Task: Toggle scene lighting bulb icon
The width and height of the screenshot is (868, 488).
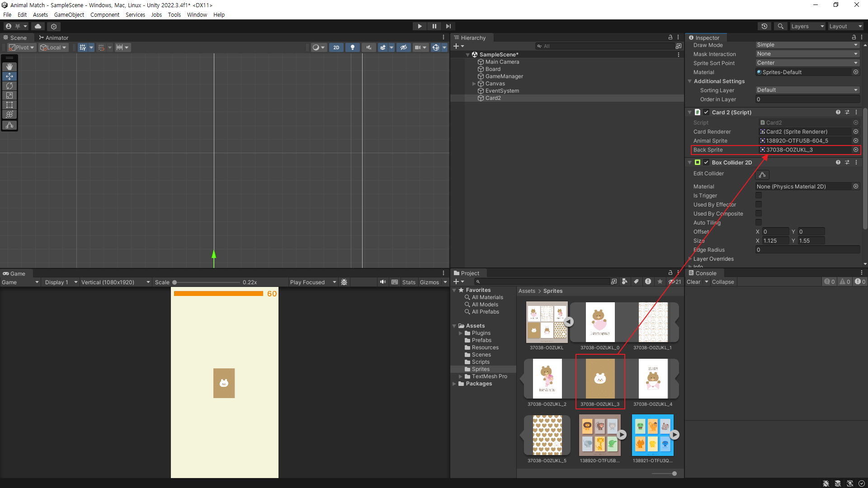Action: coord(353,47)
